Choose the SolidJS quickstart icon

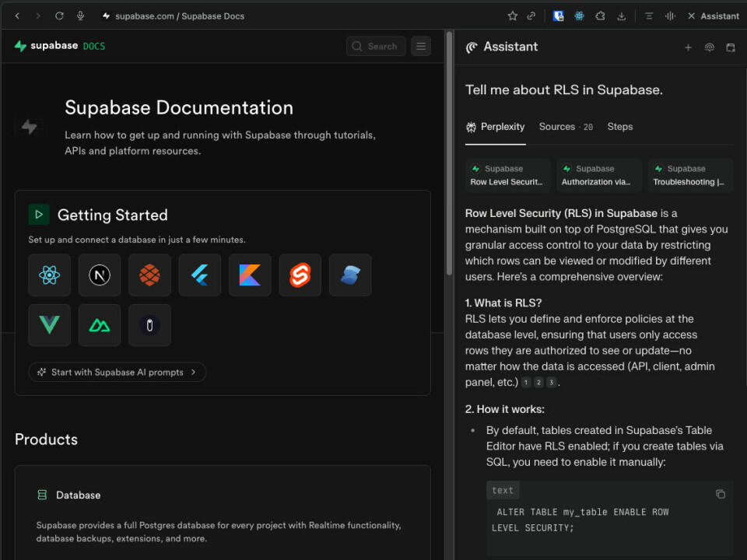tap(350, 275)
